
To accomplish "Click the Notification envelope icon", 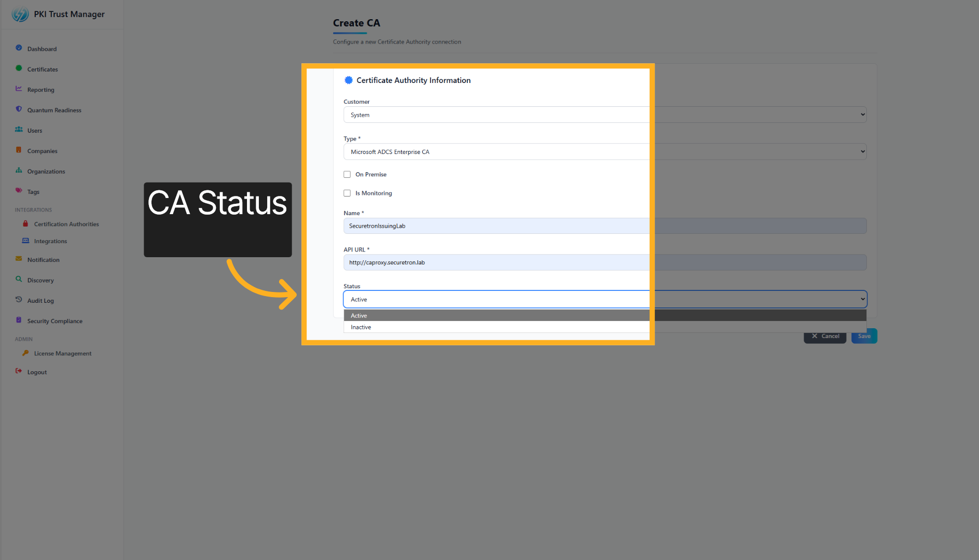I will coord(19,259).
